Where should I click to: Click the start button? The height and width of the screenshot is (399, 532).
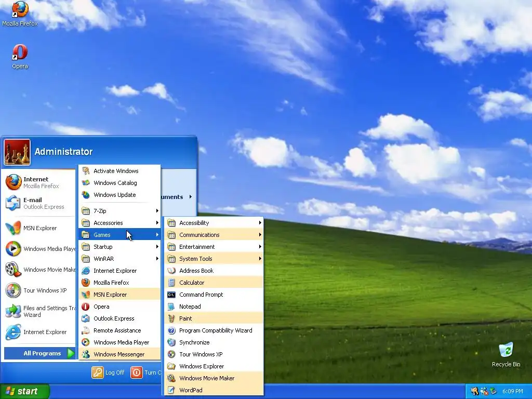click(x=25, y=391)
